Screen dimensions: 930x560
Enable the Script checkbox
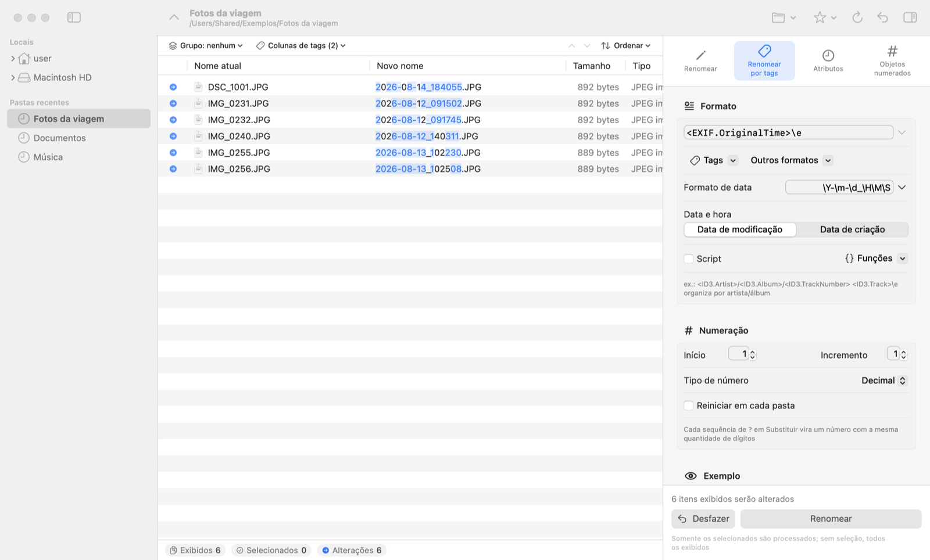pos(689,259)
